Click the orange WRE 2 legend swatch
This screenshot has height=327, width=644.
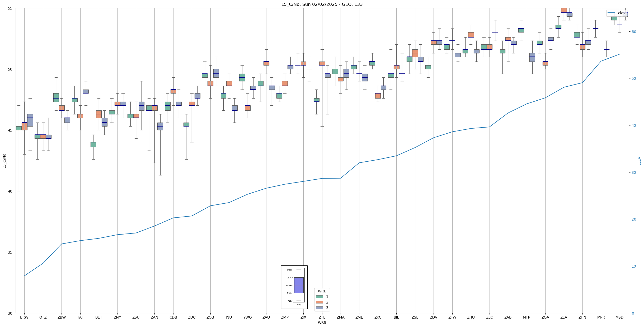pos(319,302)
